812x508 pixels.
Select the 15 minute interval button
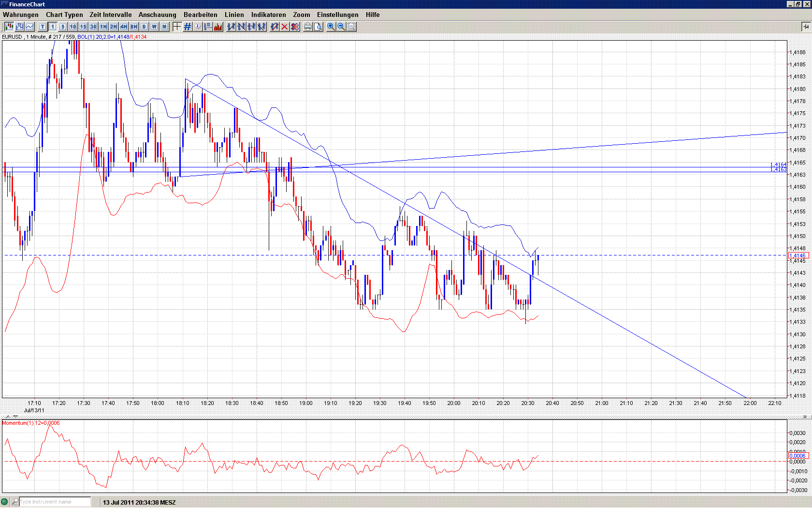coord(83,27)
